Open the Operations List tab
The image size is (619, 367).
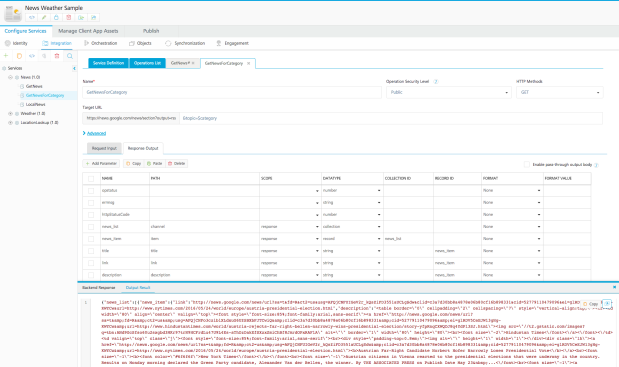click(x=147, y=63)
